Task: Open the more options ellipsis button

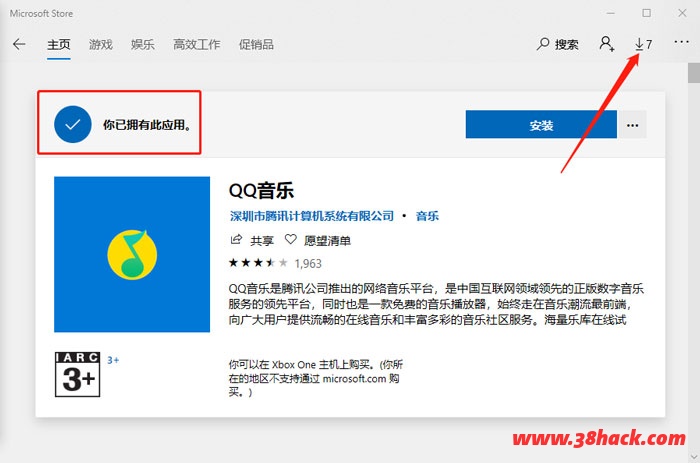Action: pos(632,125)
